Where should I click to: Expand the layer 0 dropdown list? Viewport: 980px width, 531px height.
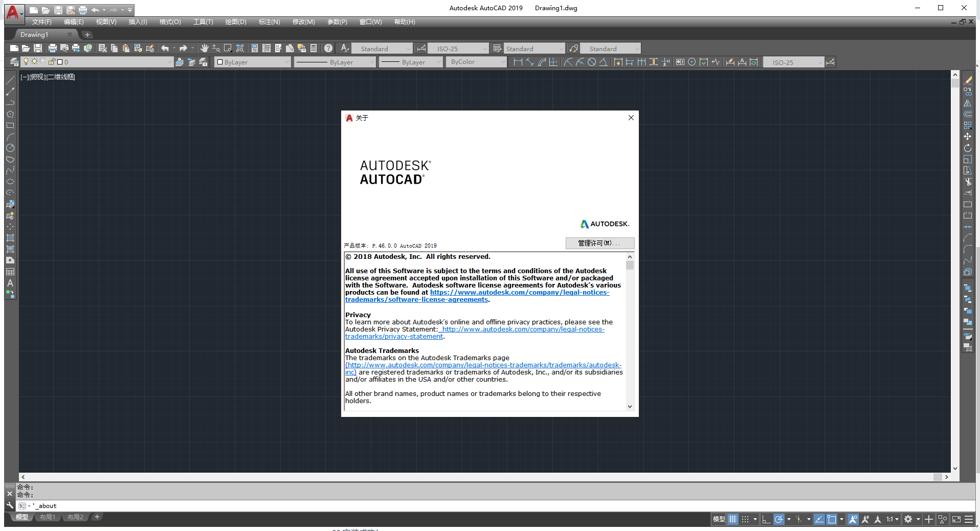[x=170, y=62]
